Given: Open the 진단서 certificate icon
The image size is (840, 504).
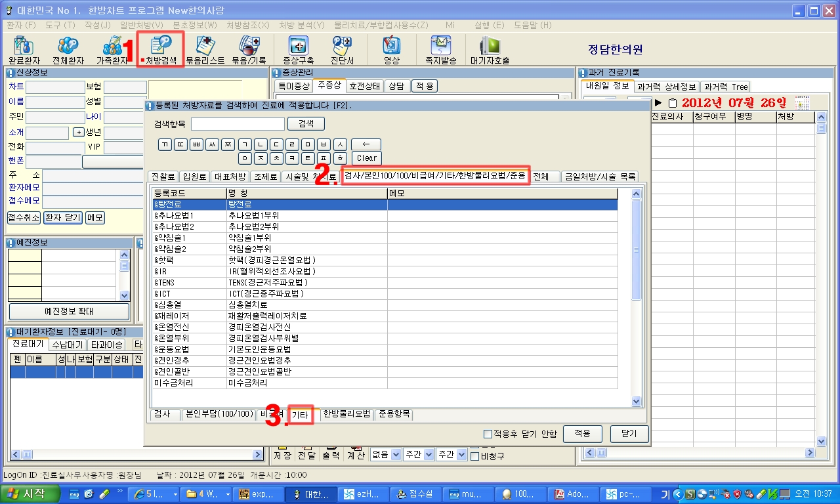Looking at the screenshot, I should coord(342,50).
